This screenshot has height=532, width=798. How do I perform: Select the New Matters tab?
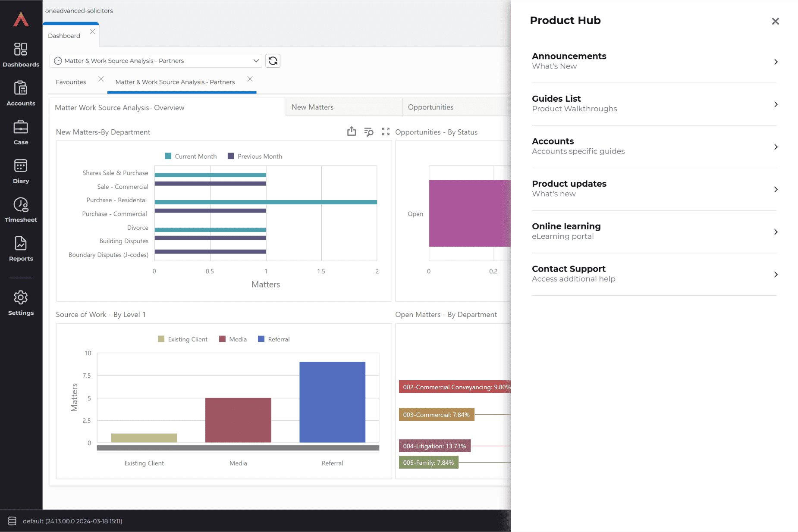312,107
